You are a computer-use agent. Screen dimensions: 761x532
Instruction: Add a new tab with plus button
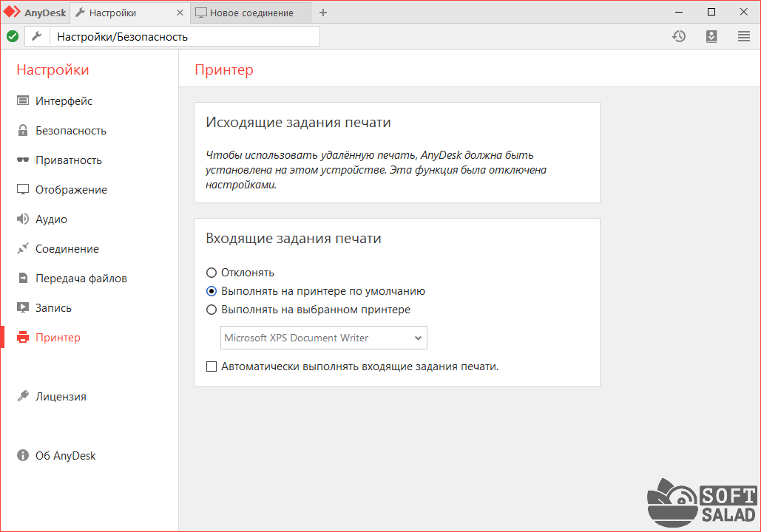pos(322,13)
